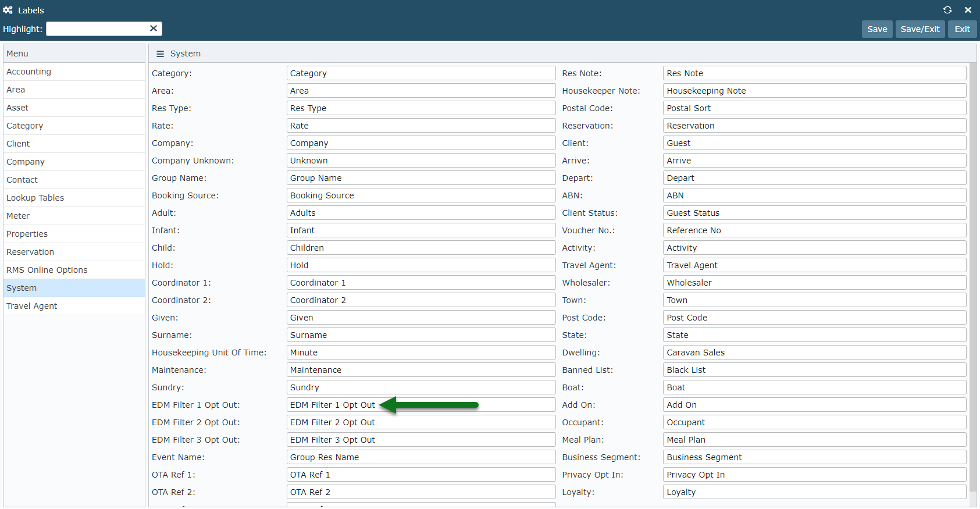Click the vertical scrollbar of the System panel
The image size is (980, 509).
pos(973,277)
